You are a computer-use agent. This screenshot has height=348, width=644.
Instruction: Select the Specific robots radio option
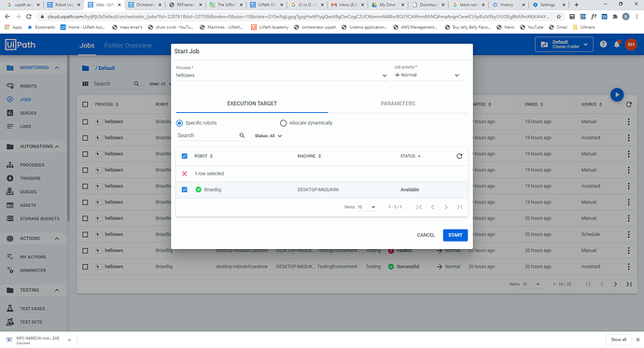click(x=179, y=123)
